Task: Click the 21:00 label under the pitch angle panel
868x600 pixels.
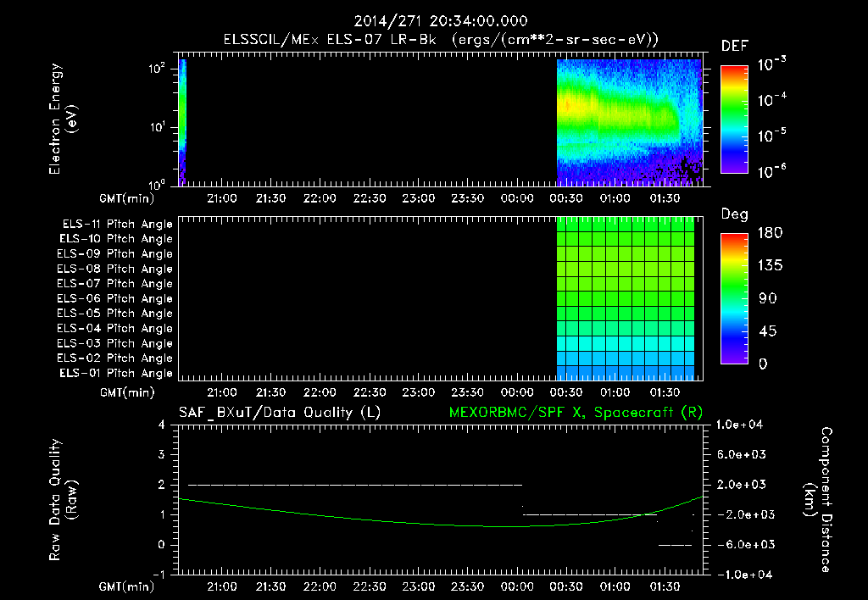Action: pos(222,393)
